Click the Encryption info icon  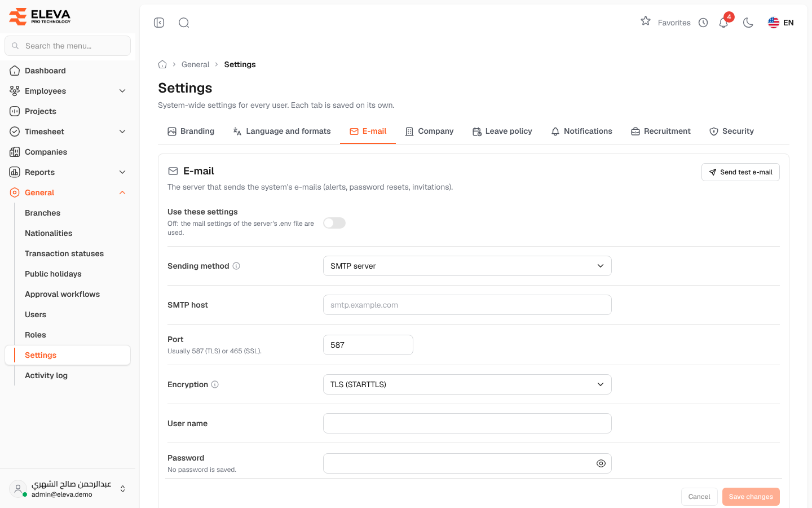215,384
